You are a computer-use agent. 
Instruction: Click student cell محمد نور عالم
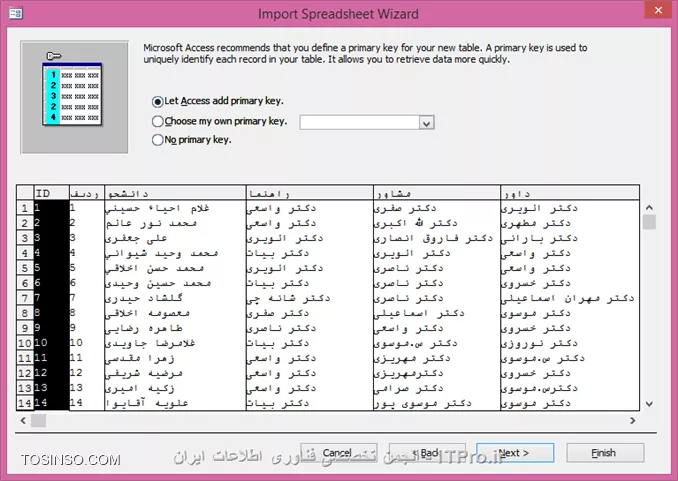[x=175, y=223]
